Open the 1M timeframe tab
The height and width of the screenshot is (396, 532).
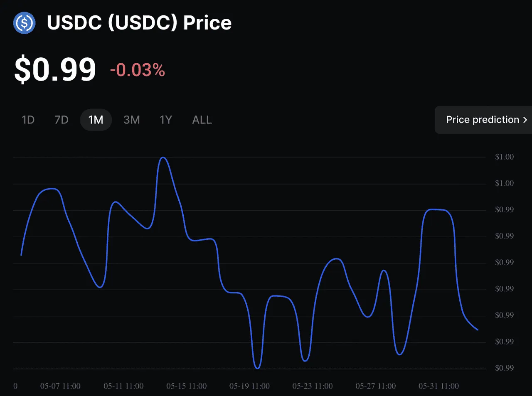96,120
